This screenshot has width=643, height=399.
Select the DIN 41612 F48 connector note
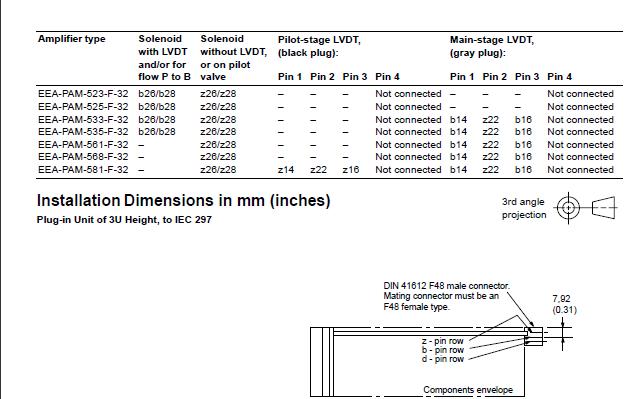point(446,296)
